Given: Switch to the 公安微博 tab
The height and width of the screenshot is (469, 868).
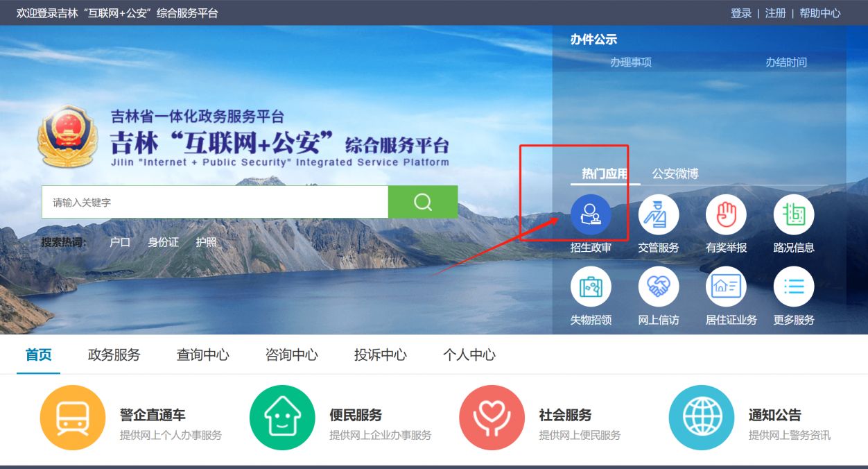Looking at the screenshot, I should [x=675, y=173].
